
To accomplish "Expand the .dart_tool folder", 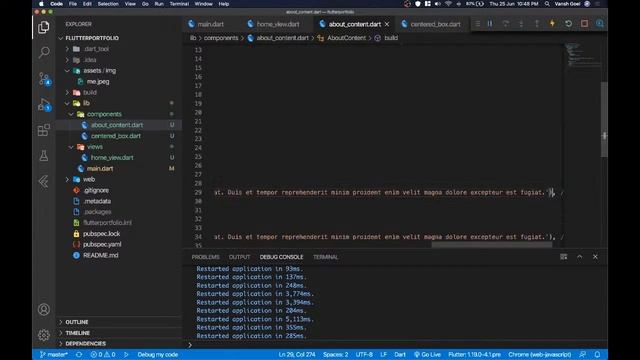I will (96, 49).
